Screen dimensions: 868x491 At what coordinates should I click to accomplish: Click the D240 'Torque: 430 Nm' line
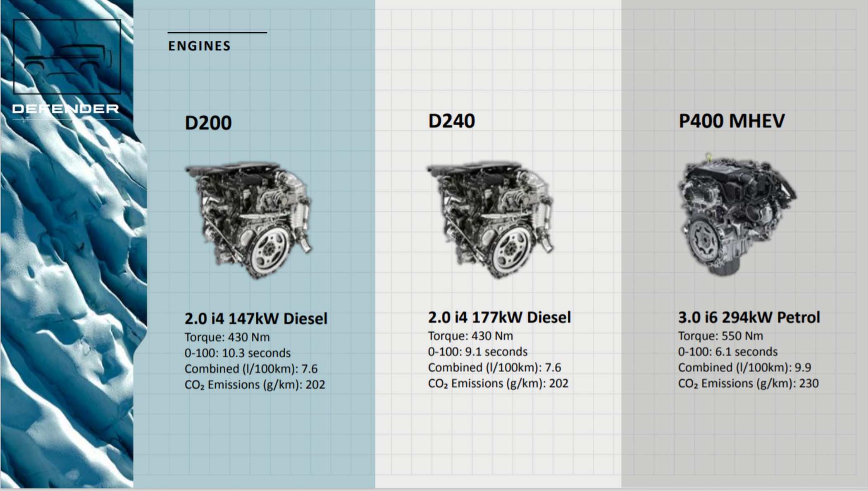[470, 336]
